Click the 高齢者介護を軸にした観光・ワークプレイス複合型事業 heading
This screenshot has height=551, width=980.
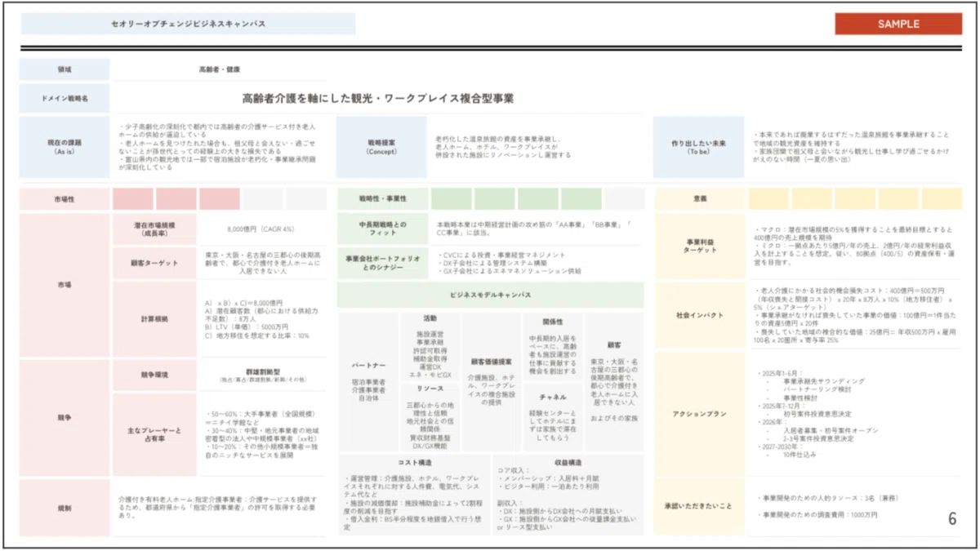click(378, 98)
